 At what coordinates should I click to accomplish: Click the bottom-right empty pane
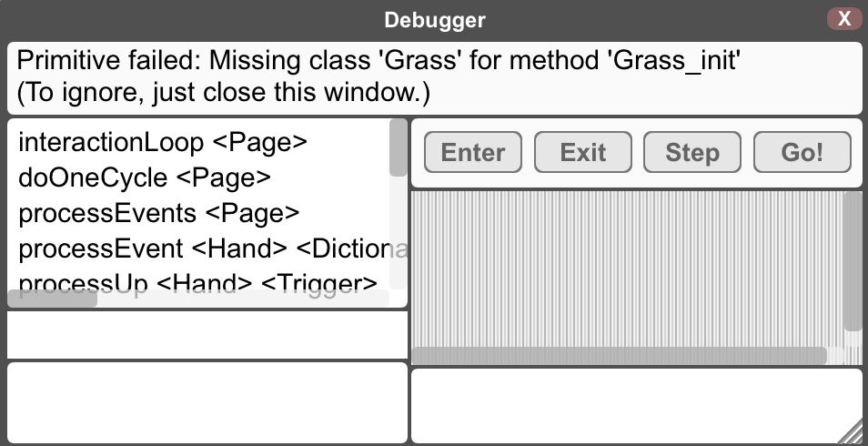[x=637, y=406]
